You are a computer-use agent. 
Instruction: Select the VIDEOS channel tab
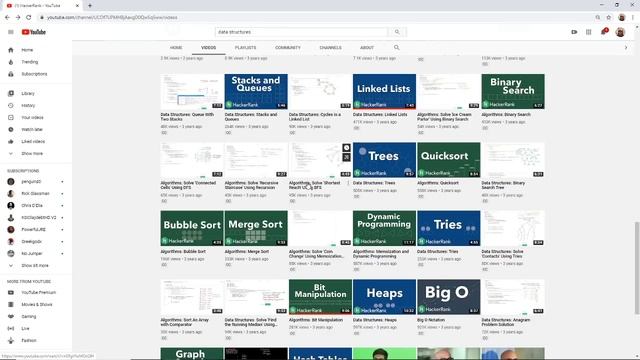click(208, 48)
